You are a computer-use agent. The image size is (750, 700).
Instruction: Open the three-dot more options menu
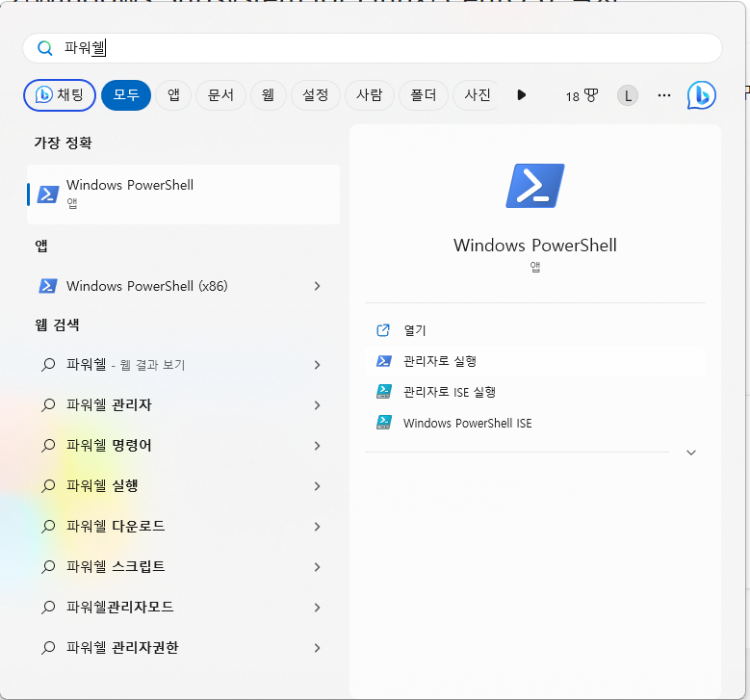click(x=664, y=95)
